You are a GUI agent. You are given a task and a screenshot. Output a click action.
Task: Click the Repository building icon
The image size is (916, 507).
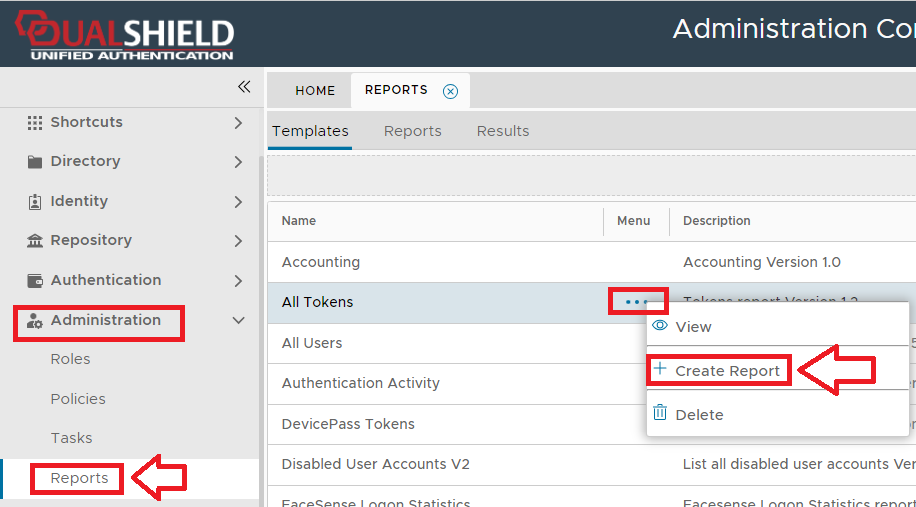pyautogui.click(x=35, y=241)
